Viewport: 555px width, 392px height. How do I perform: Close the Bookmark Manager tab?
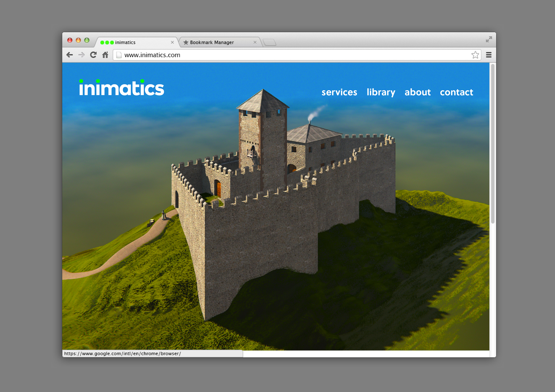255,43
